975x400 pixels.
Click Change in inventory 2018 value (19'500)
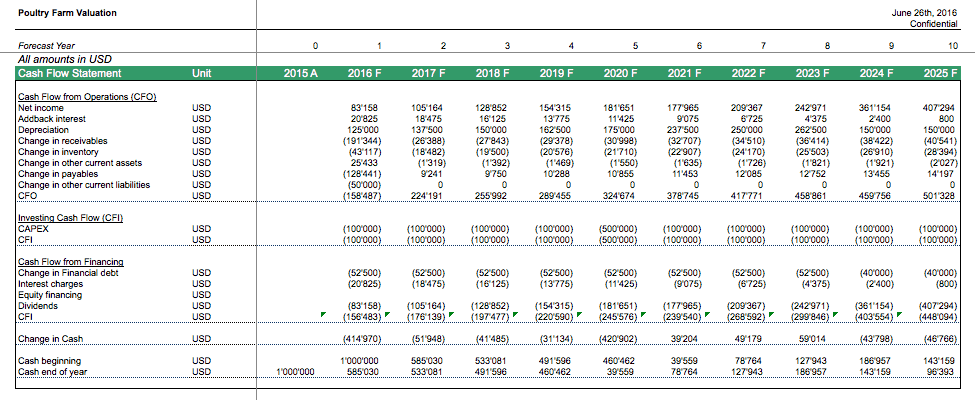coord(492,152)
